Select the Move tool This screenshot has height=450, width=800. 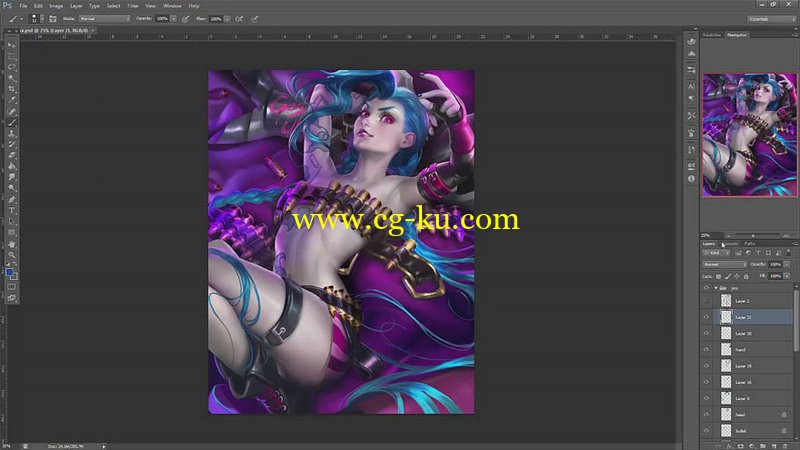(11, 45)
